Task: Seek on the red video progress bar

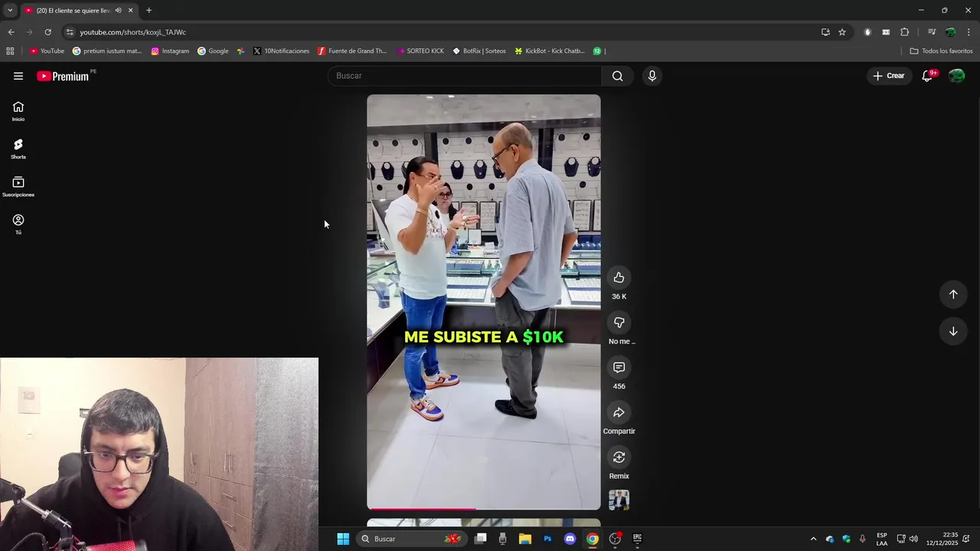Action: click(x=484, y=508)
